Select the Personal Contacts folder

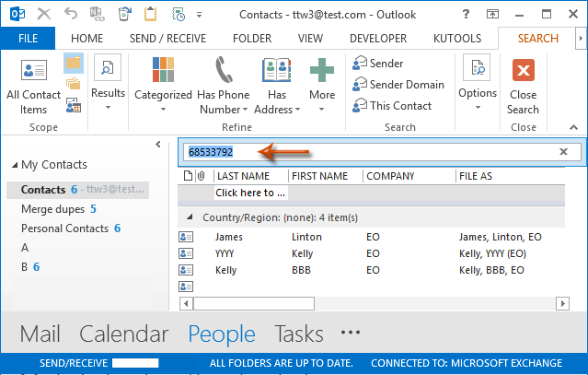[x=64, y=229]
